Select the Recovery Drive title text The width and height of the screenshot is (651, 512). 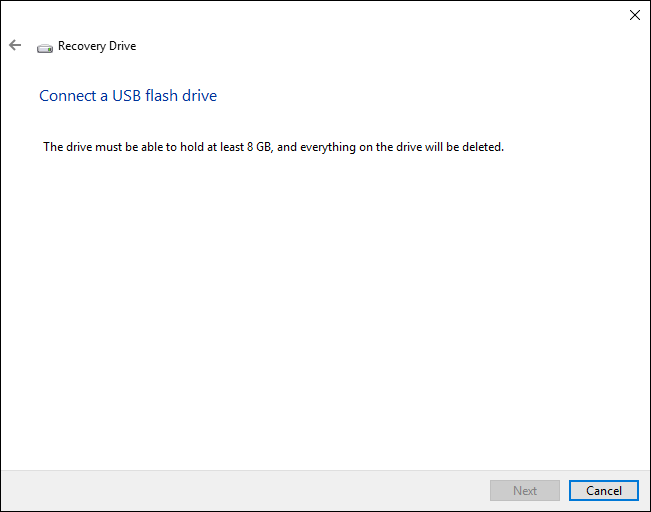97,46
